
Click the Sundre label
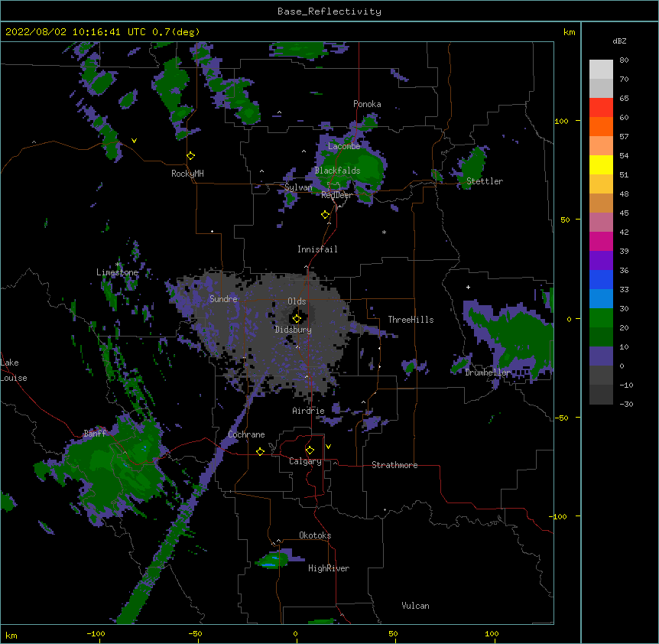pos(223,299)
